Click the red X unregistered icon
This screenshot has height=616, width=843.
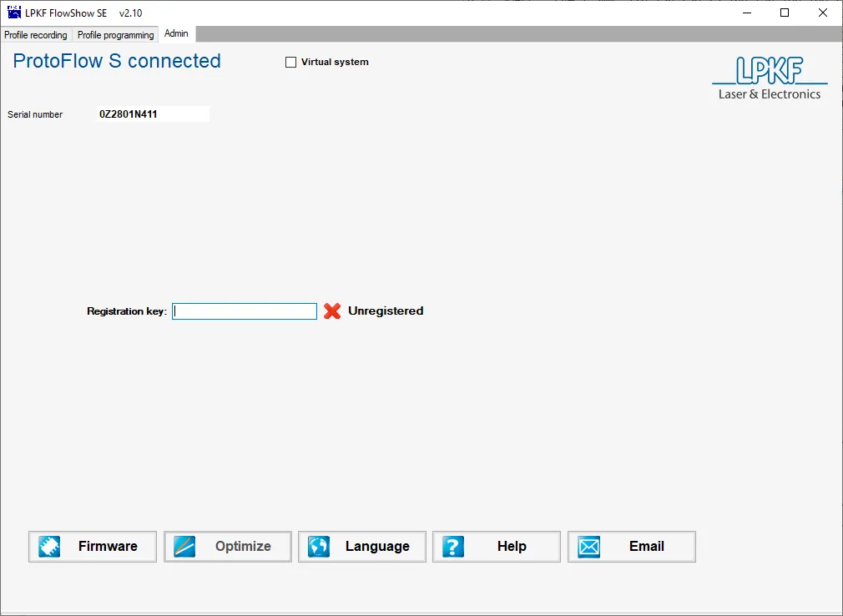click(x=332, y=311)
